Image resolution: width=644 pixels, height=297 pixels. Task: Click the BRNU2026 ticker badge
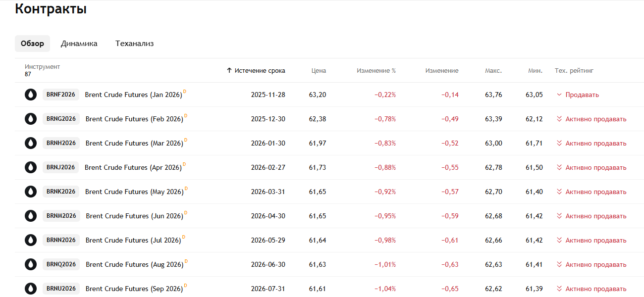61,289
